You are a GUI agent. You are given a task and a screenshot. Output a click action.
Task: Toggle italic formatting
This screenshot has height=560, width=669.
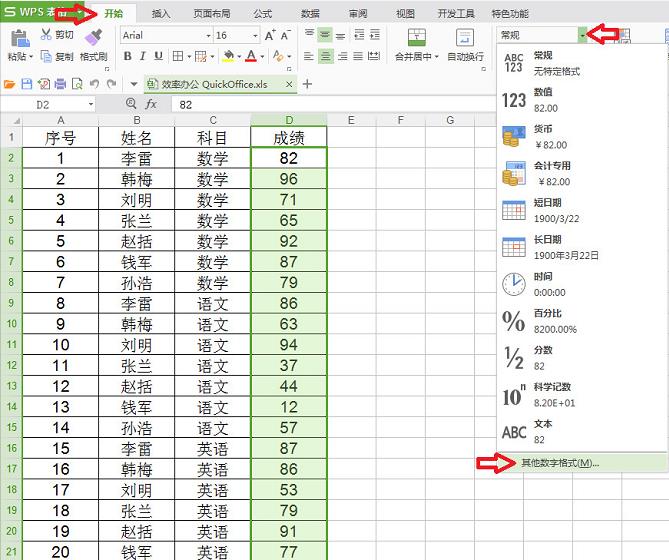[143, 56]
